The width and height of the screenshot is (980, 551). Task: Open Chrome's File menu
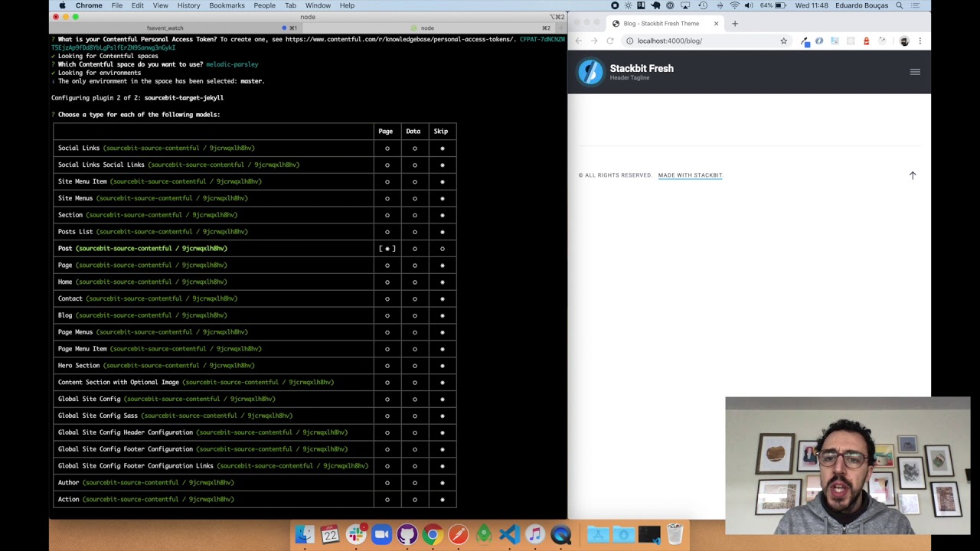116,5
